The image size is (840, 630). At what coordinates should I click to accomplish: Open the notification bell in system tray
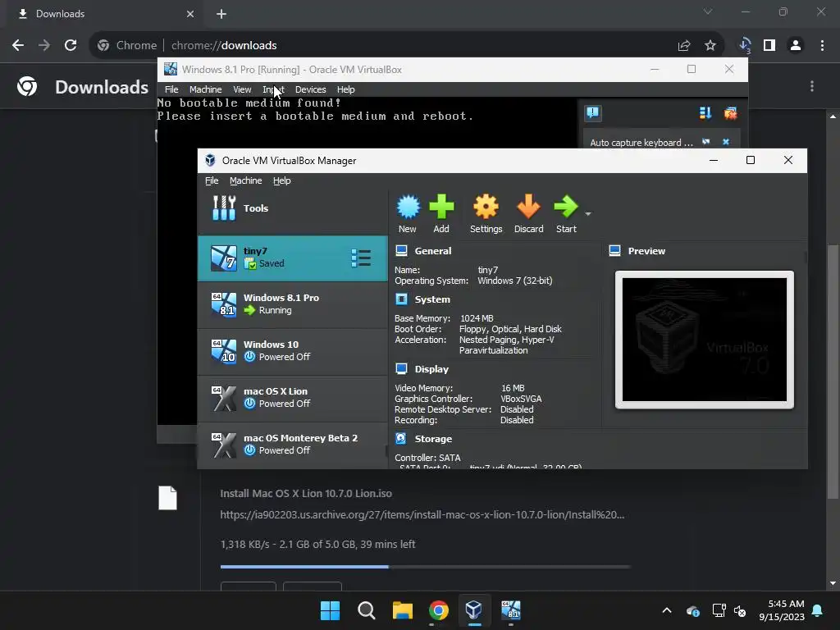(x=818, y=610)
